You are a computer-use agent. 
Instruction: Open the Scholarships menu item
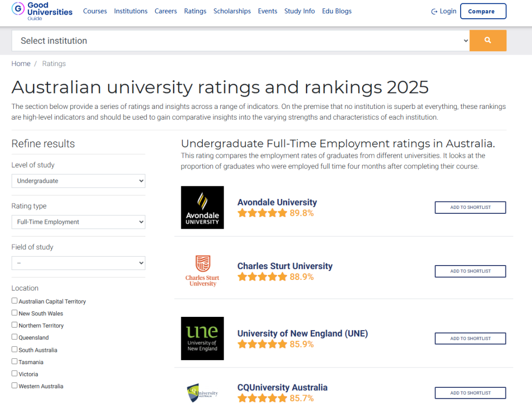[x=232, y=11]
